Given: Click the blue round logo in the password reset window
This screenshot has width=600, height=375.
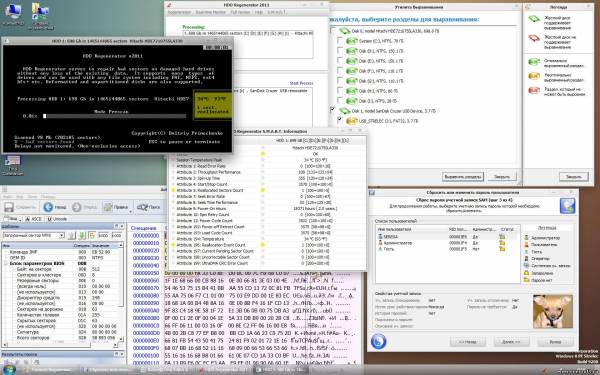Looking at the screenshot, I should tap(378, 341).
